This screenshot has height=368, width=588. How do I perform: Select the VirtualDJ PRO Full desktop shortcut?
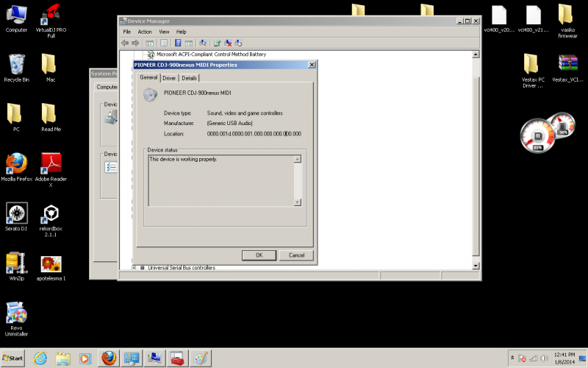click(51, 21)
